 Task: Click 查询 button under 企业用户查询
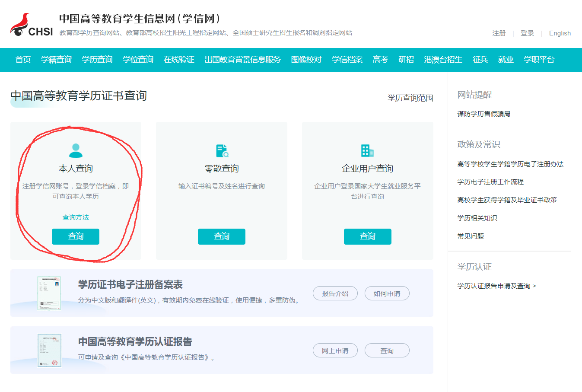coord(368,236)
